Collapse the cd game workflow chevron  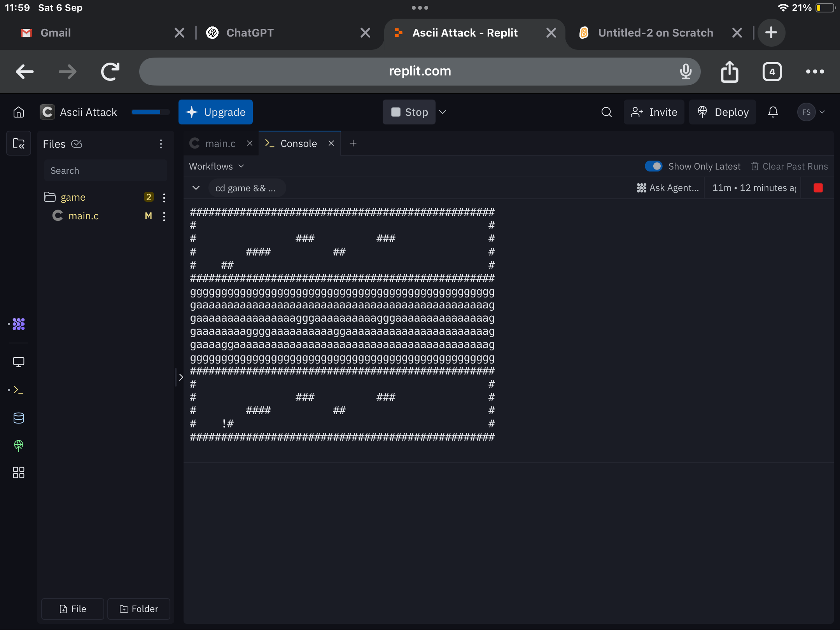pos(196,188)
